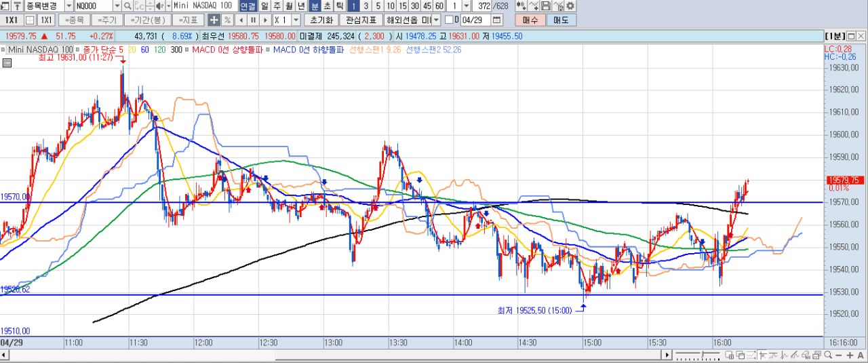Select the 분 minute period button
The image size is (868, 363).
pyautogui.click(x=315, y=6)
